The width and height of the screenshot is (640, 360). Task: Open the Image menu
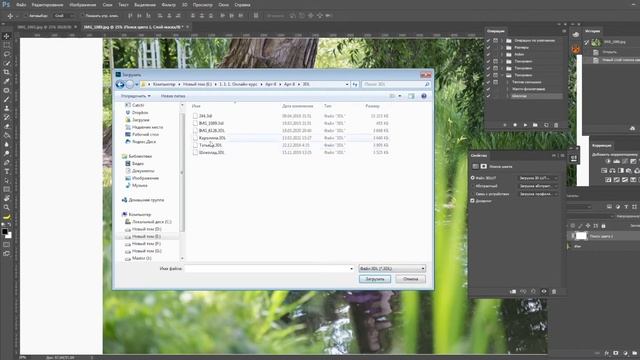(x=82, y=5)
